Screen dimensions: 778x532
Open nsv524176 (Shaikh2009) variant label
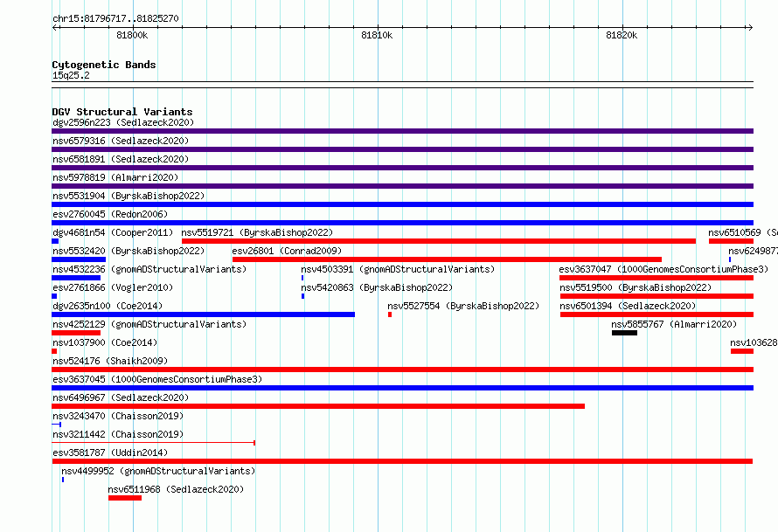point(110,361)
